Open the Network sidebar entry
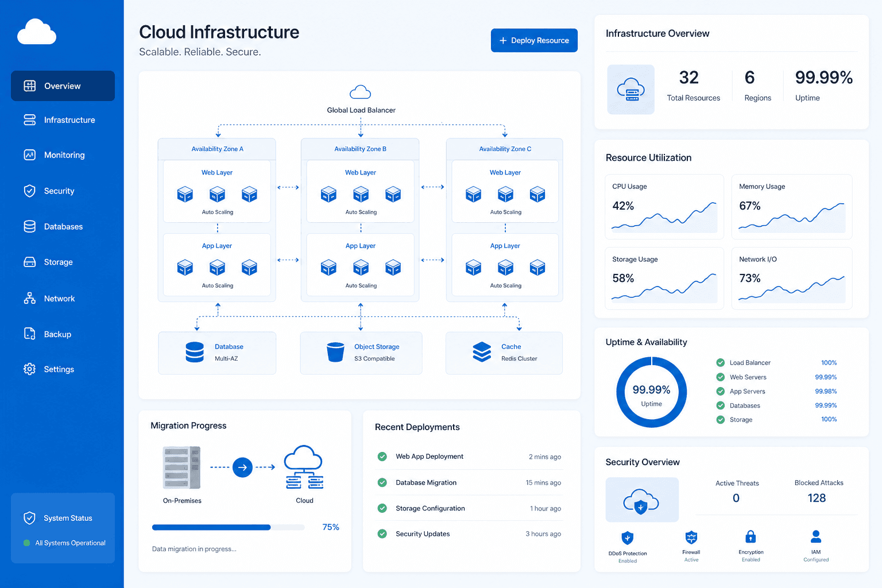 tap(63, 298)
